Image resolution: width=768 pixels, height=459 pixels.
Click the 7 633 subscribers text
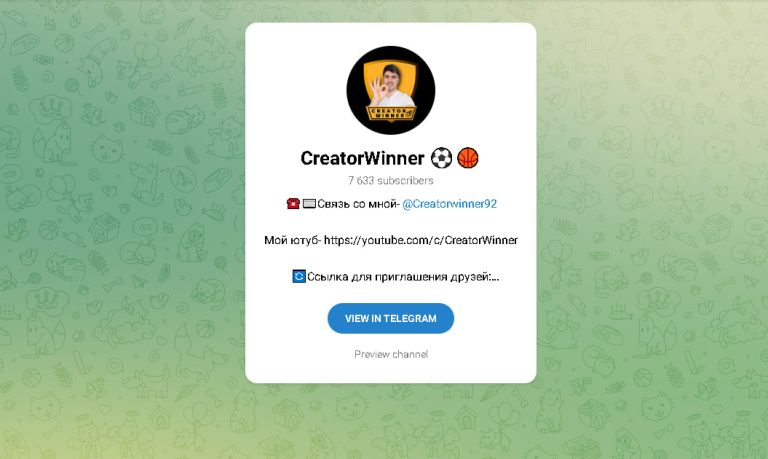[390, 181]
